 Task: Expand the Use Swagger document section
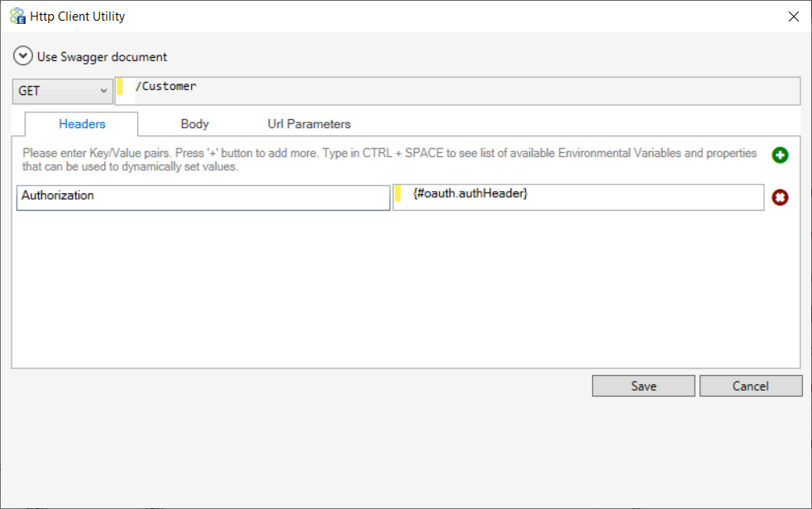pyautogui.click(x=23, y=56)
